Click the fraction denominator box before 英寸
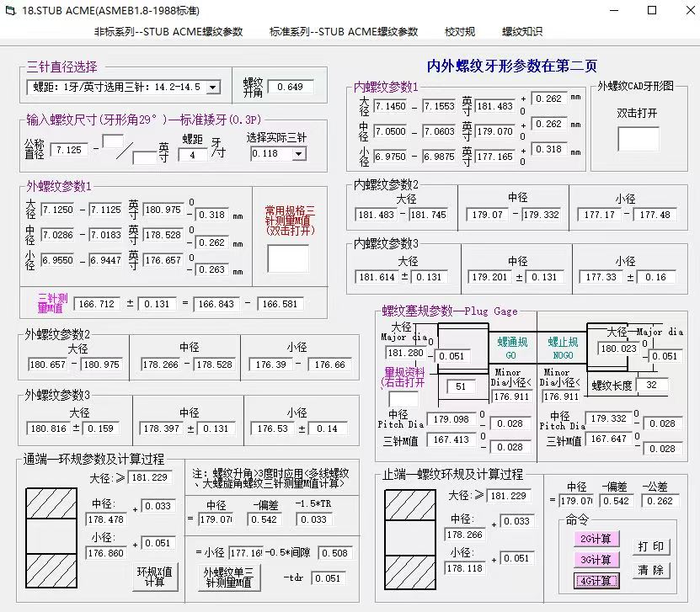The image size is (700, 612). click(144, 158)
